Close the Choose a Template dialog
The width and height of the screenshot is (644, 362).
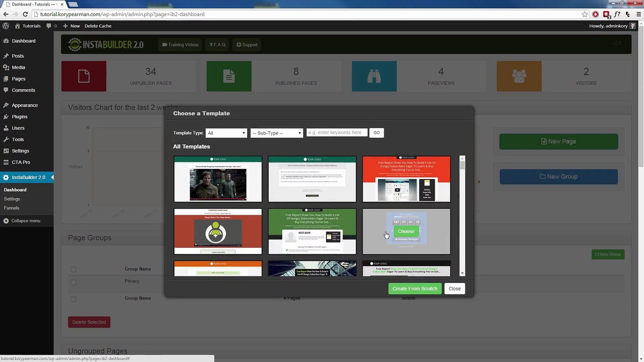coord(454,289)
